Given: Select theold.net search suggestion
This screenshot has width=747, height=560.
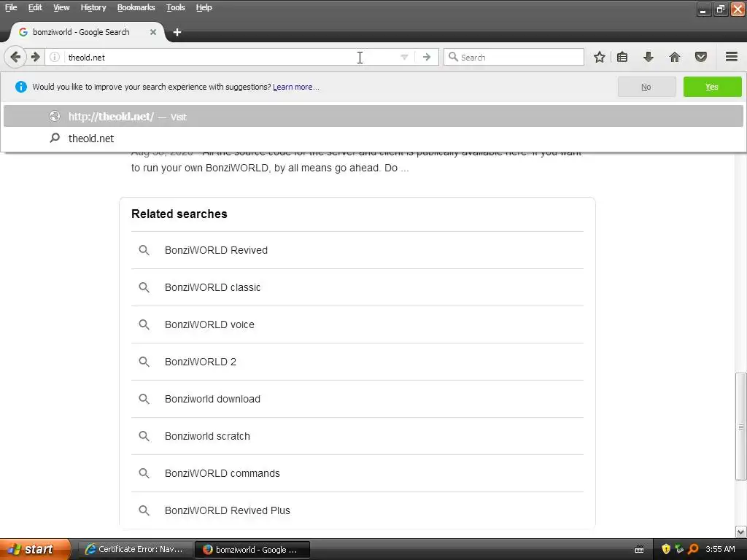Looking at the screenshot, I should [x=373, y=138].
